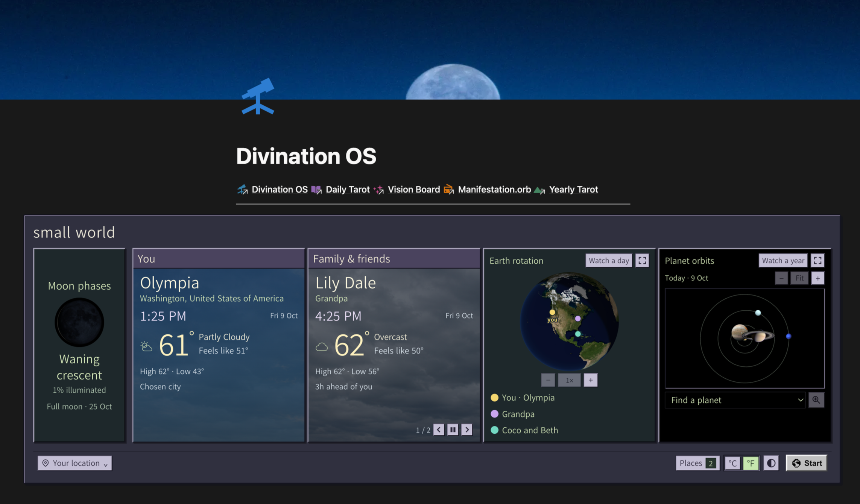Viewport: 860px width, 504px height.
Task: Go to previous family & friends card
Action: click(439, 430)
